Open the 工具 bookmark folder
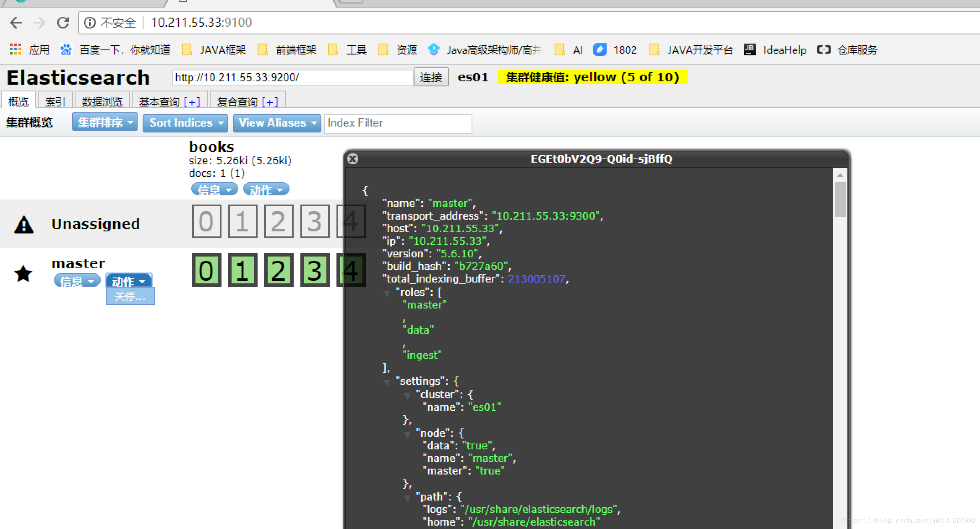Viewport: 980px width, 529px height. pyautogui.click(x=347, y=50)
